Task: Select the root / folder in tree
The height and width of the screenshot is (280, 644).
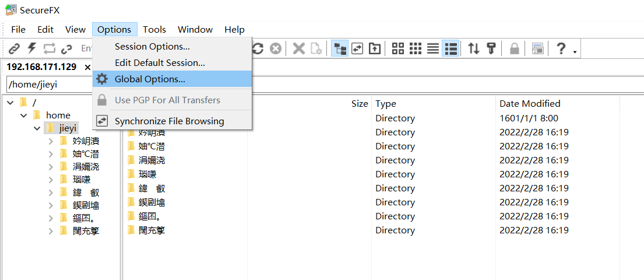Action: [x=34, y=103]
